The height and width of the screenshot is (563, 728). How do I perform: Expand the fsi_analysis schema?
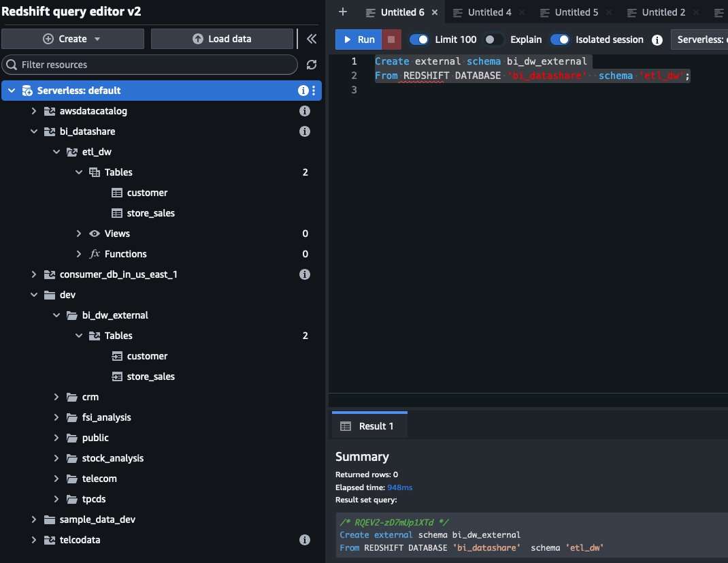point(56,417)
